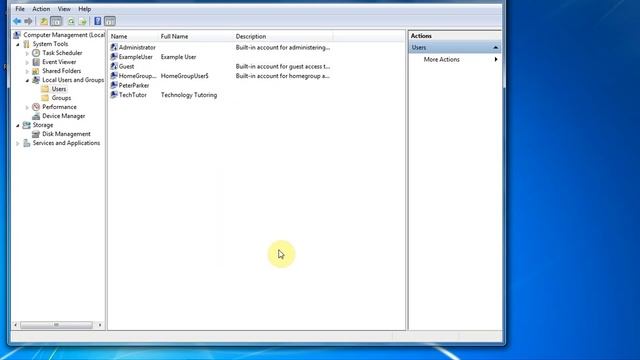Select the Groups tree label
This screenshot has height=360, width=640.
[62, 98]
